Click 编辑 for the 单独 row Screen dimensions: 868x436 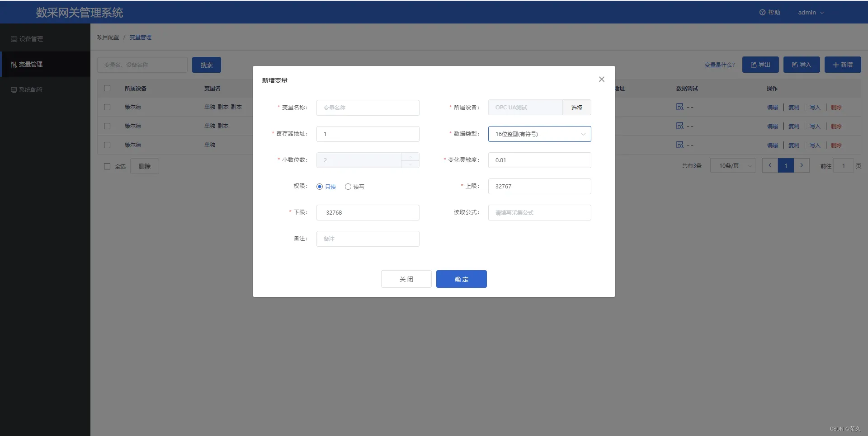[x=773, y=145]
